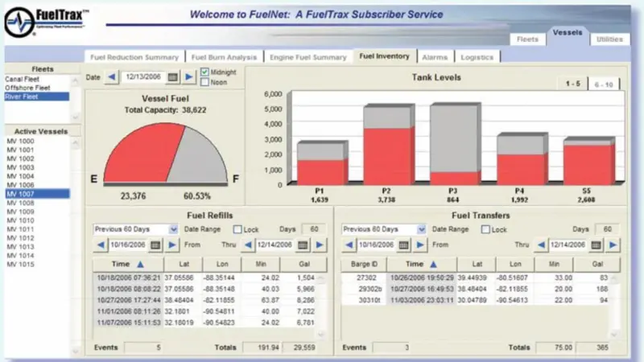Step Fuel Transfers From date forward
This screenshot has width=644, height=362.
tap(420, 245)
